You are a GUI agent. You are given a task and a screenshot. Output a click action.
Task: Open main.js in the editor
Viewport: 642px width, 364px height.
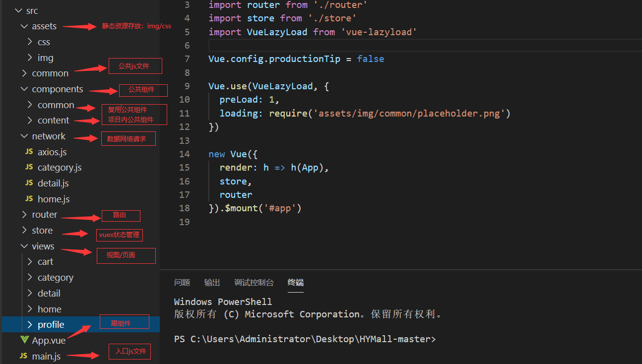point(46,357)
